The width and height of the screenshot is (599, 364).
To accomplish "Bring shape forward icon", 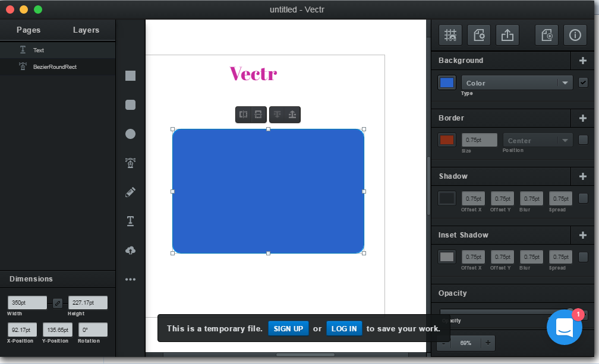I will click(x=292, y=115).
